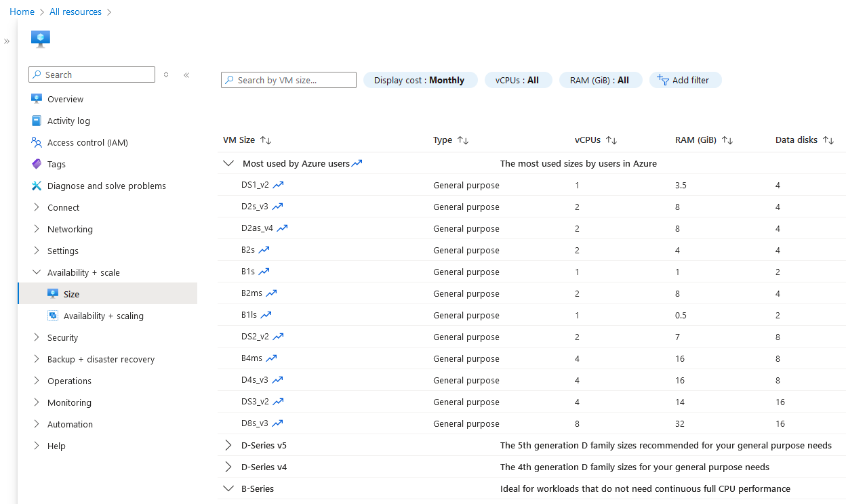Click trending icon next to D2as_v4
The height and width of the screenshot is (504, 846).
click(x=282, y=228)
